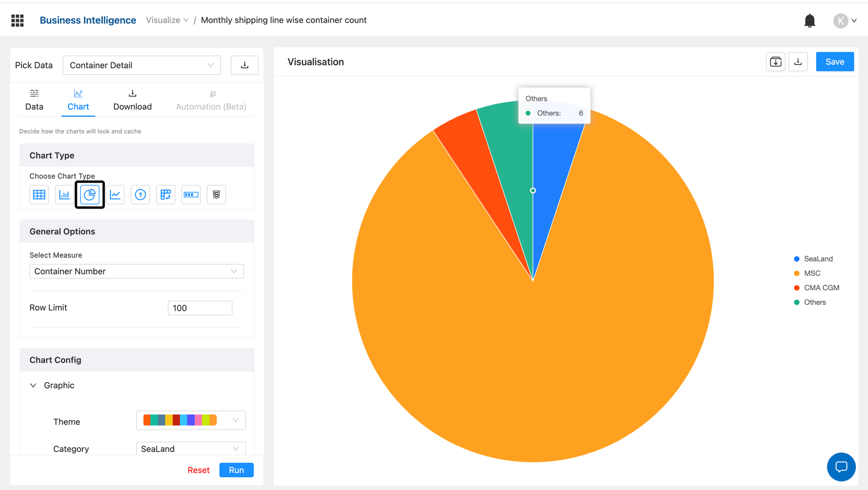This screenshot has height=490, width=868.
Task: Select the table chart type icon
Action: pos(39,195)
